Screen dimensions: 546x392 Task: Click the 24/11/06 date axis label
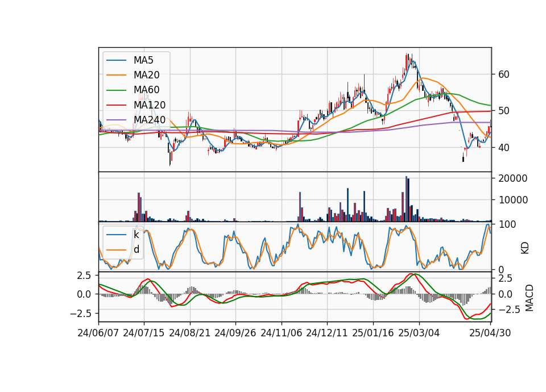(282, 333)
